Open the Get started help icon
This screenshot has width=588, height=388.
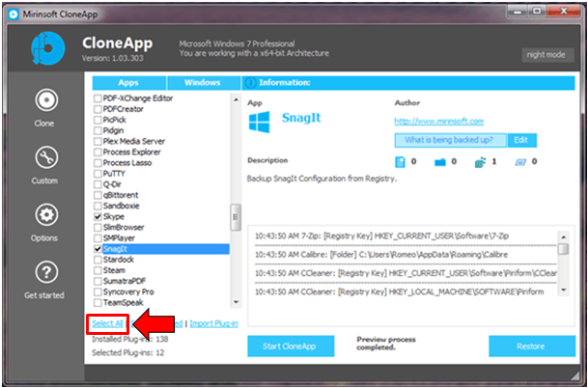[46, 272]
